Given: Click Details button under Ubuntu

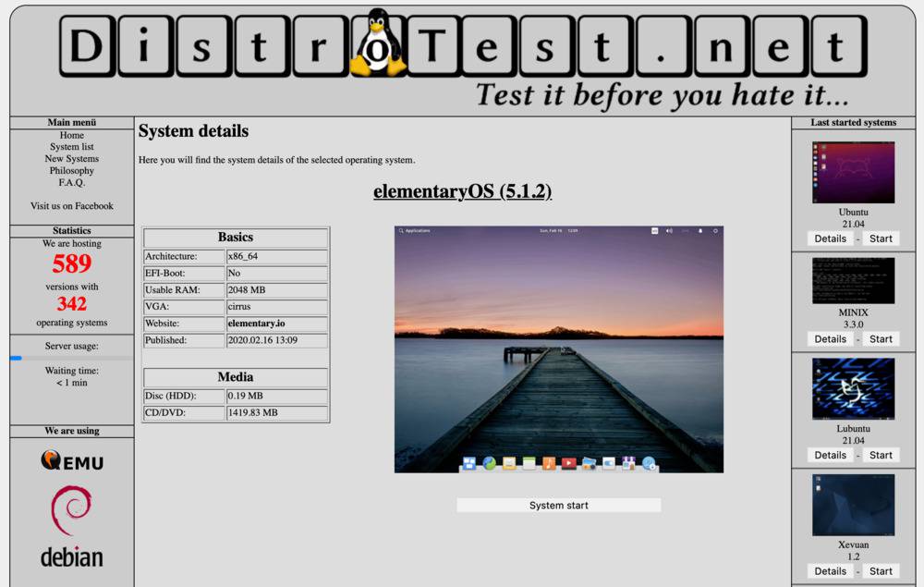Looking at the screenshot, I should point(830,238).
